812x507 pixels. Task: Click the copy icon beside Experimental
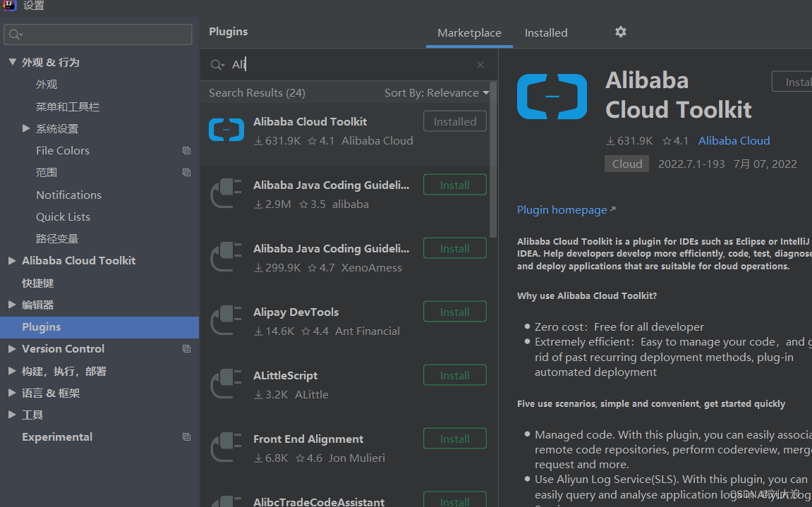tap(186, 437)
